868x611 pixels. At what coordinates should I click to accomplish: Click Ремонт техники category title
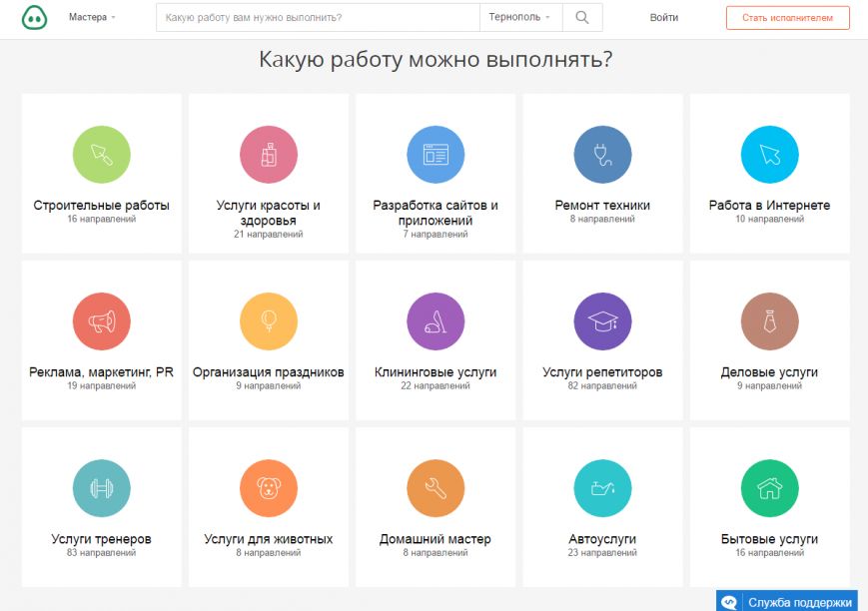tap(602, 206)
